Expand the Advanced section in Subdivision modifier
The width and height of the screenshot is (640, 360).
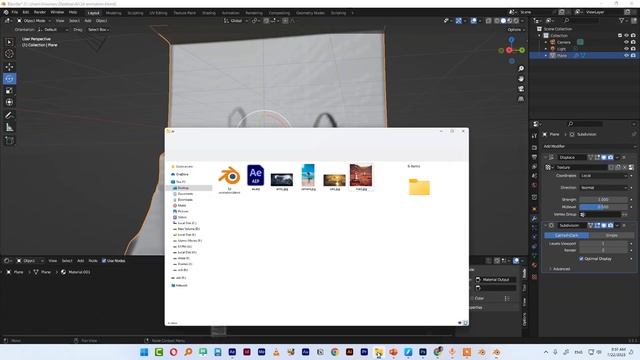click(560, 269)
